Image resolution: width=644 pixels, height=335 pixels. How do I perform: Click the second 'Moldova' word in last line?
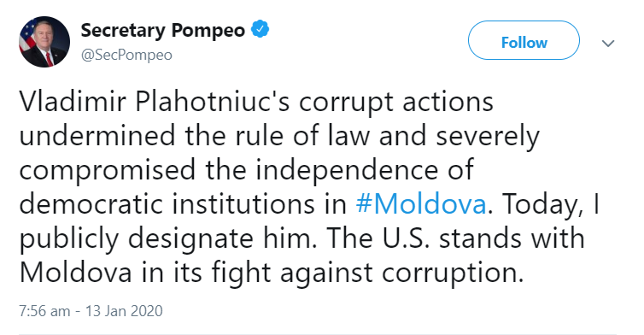[x=75, y=273]
